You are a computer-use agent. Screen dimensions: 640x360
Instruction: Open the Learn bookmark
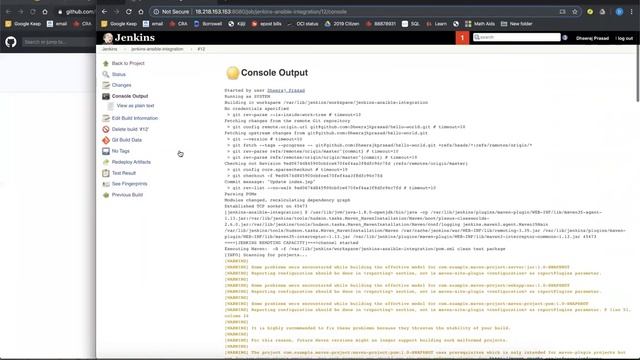coord(436,24)
